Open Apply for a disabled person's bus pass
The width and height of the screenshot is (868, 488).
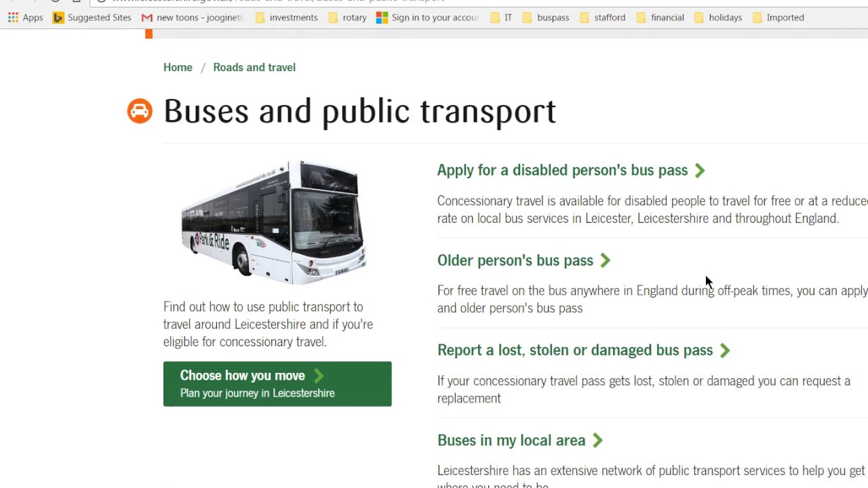(562, 170)
